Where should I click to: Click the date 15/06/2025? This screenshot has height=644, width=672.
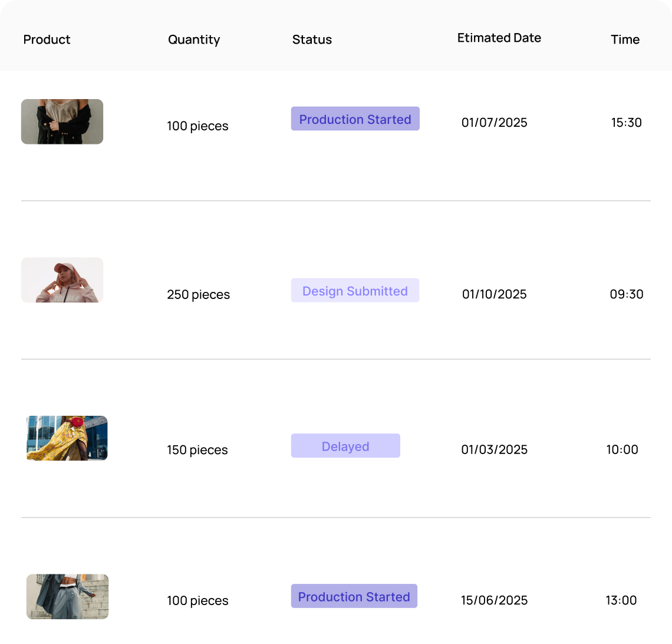(x=494, y=600)
